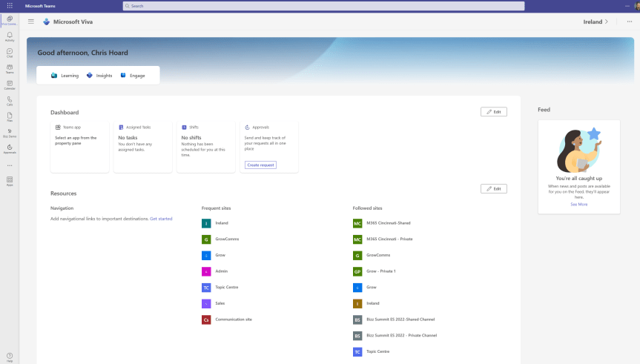Image resolution: width=640 pixels, height=364 pixels.
Task: Click Edit for the Dashboard section
Action: coord(493,112)
